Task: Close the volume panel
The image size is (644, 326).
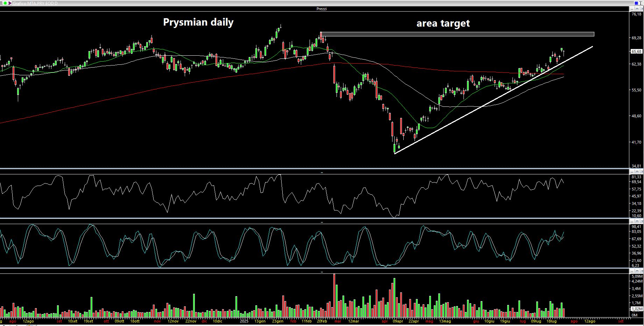Action: pyautogui.click(x=642, y=271)
